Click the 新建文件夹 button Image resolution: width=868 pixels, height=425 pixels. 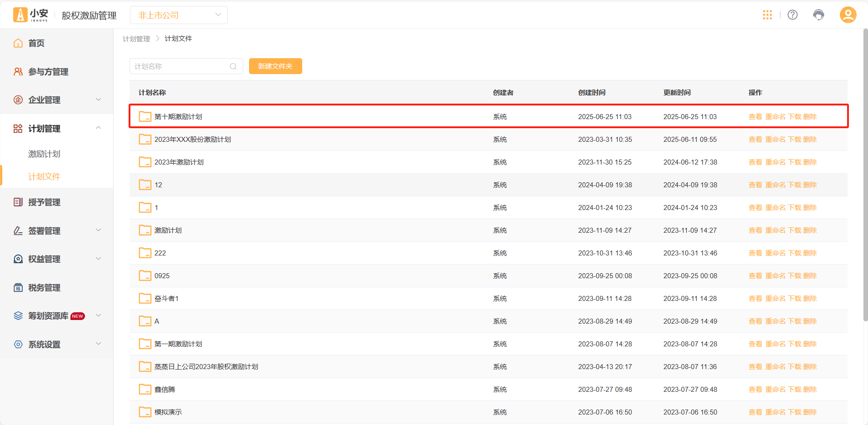(x=275, y=66)
